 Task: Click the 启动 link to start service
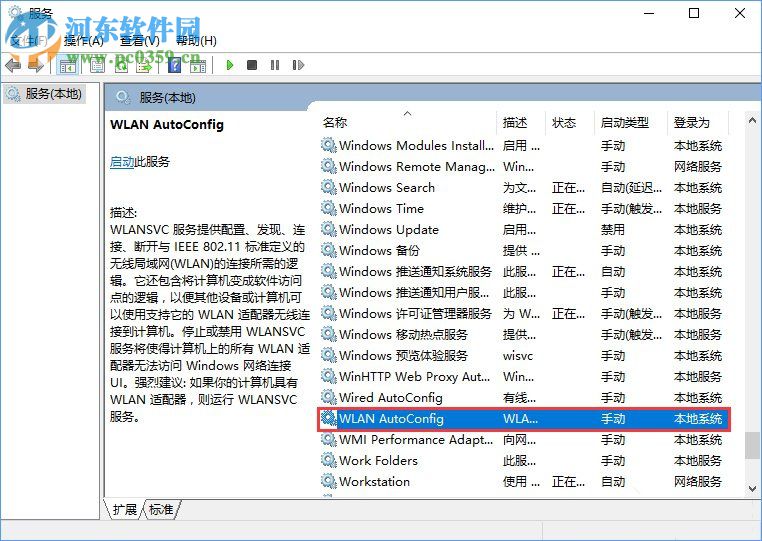pyautogui.click(x=122, y=162)
